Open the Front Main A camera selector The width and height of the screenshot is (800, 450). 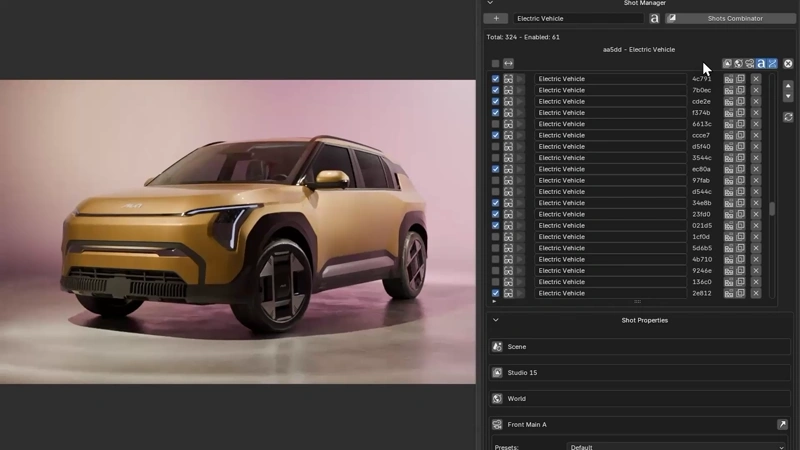tap(633, 424)
